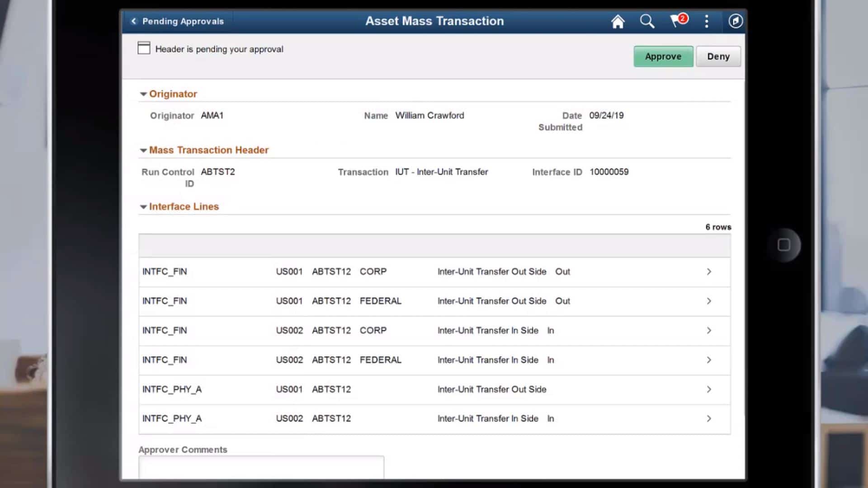Click the Deny button

point(718,56)
